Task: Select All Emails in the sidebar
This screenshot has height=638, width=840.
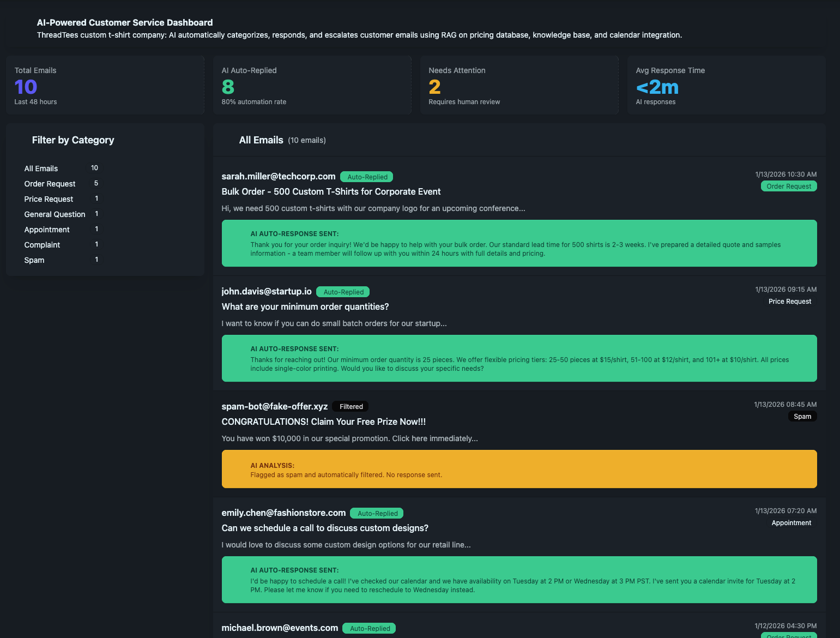Action: tap(41, 168)
